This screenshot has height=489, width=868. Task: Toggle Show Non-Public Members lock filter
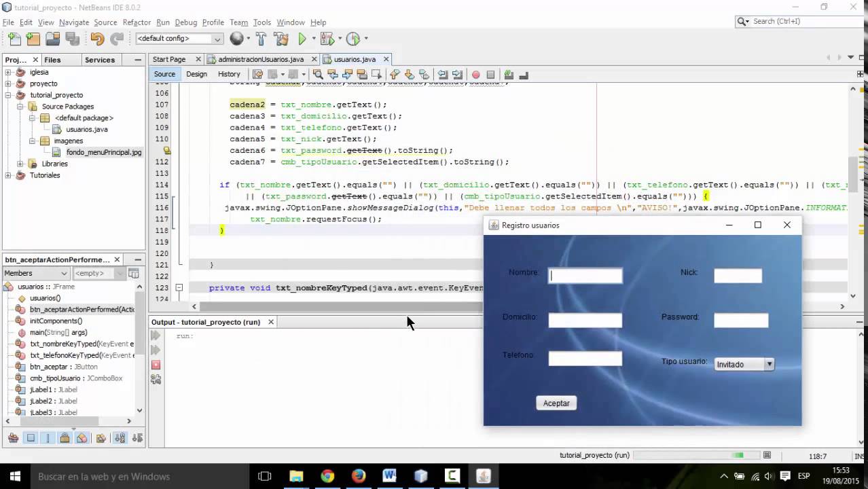(x=65, y=438)
